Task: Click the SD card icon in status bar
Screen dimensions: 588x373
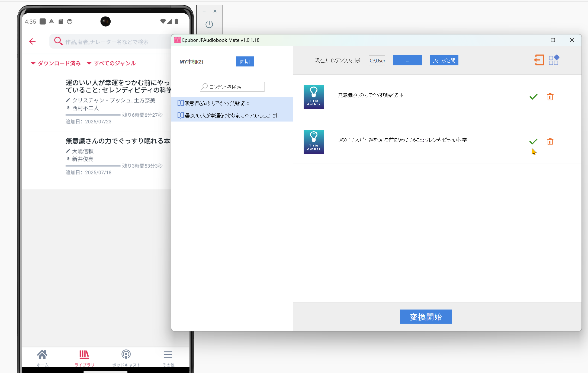Action: tap(61, 21)
